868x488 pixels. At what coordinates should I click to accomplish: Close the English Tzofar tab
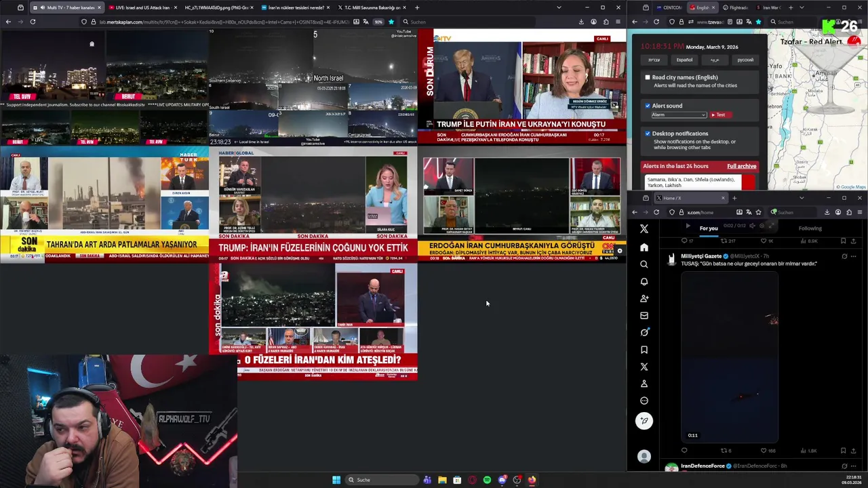tap(713, 7)
